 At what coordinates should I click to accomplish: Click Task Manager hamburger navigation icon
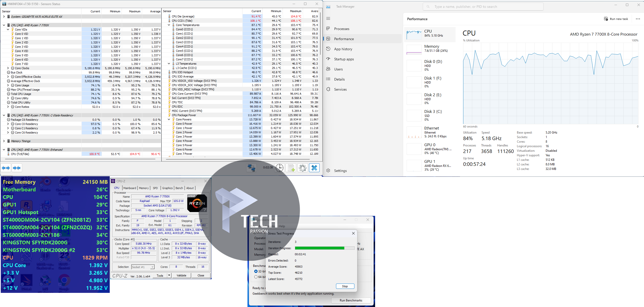(x=328, y=18)
